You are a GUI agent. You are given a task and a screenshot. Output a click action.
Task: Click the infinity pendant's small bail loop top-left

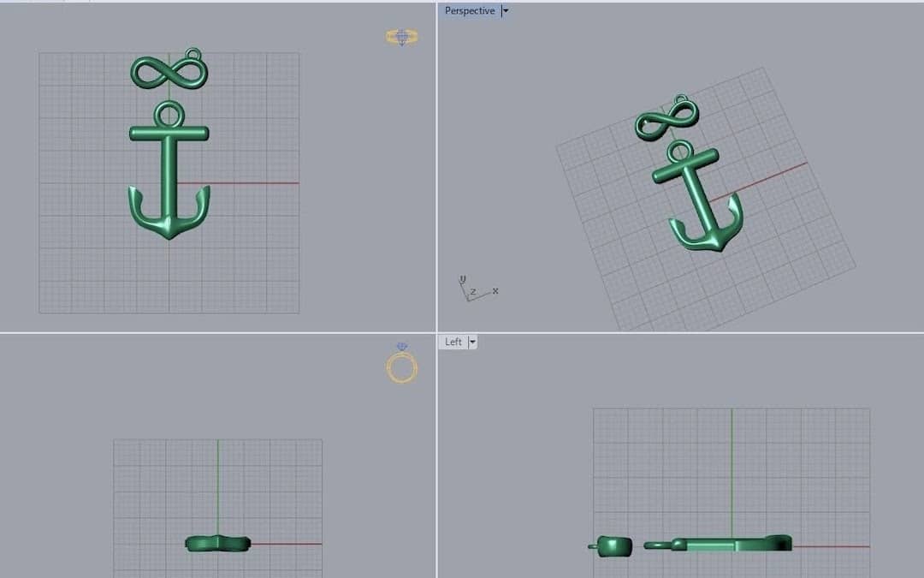pyautogui.click(x=193, y=57)
